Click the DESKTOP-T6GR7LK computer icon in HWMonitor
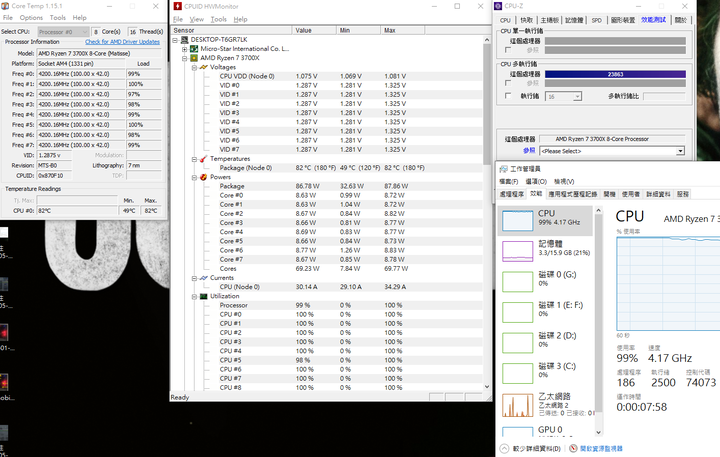The width and height of the screenshot is (720, 457). [185, 40]
